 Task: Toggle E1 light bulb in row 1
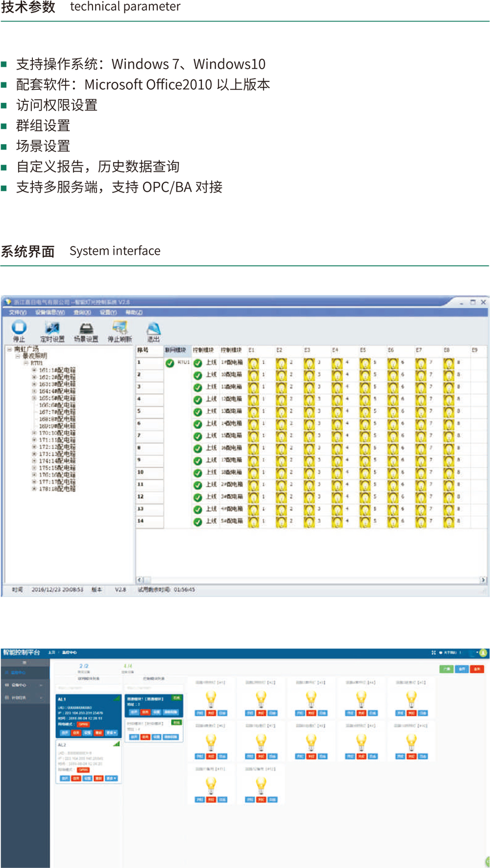pos(253,363)
